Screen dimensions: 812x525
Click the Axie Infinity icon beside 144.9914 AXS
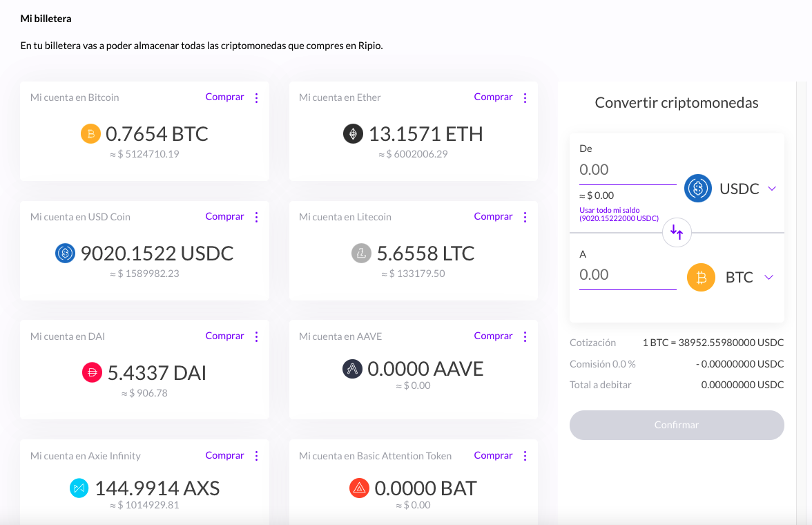[79, 488]
